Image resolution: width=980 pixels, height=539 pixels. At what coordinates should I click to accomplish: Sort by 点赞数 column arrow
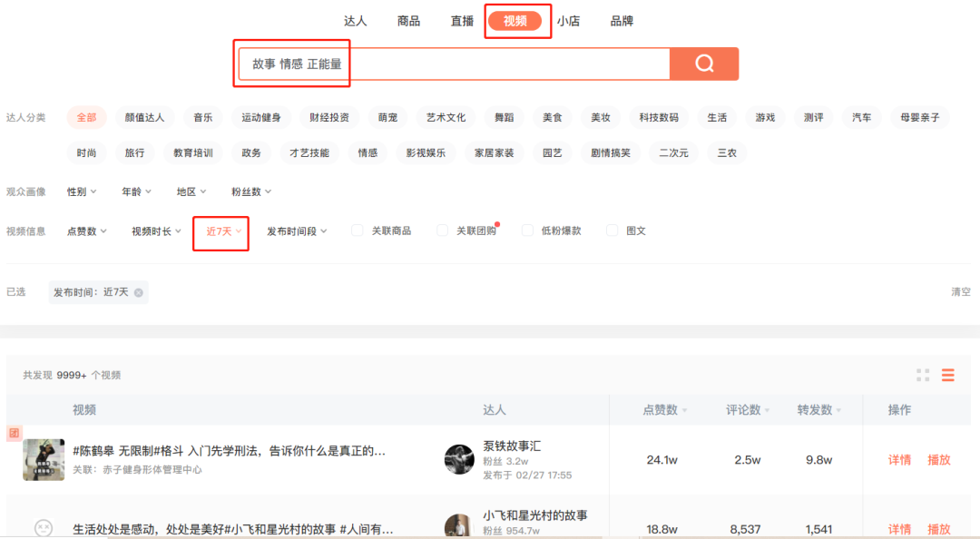(684, 411)
